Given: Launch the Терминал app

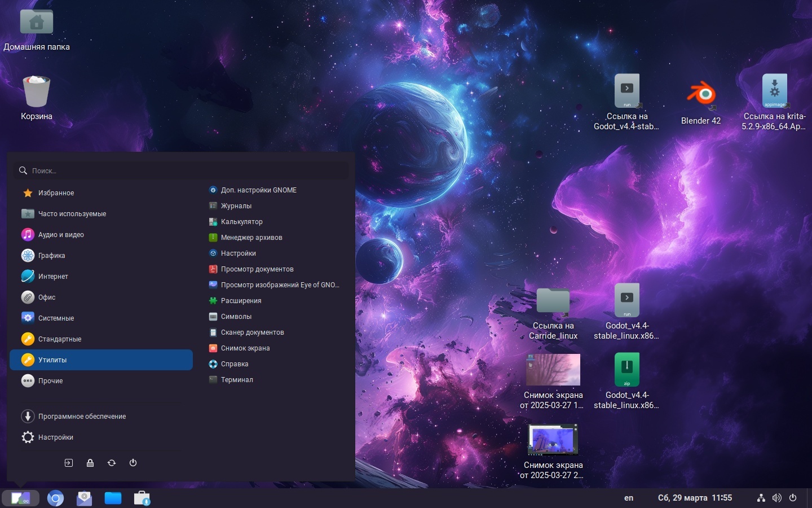Looking at the screenshot, I should click(231, 380).
